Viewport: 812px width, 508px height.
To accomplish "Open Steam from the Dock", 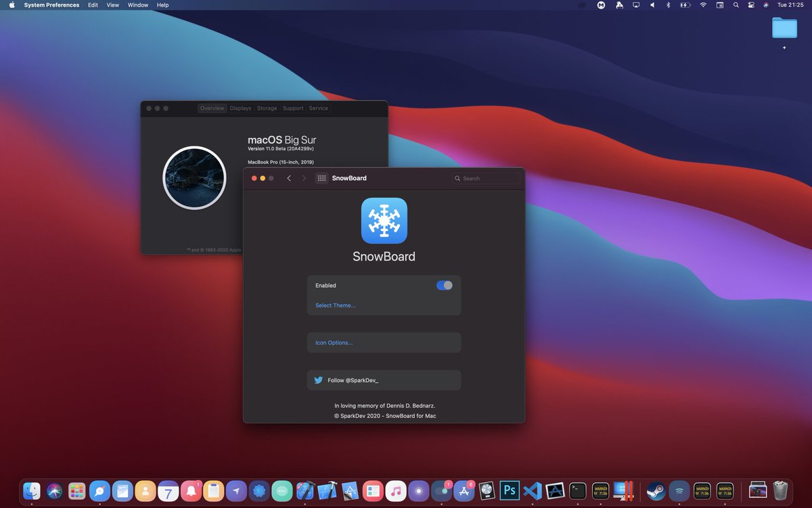I will [656, 490].
